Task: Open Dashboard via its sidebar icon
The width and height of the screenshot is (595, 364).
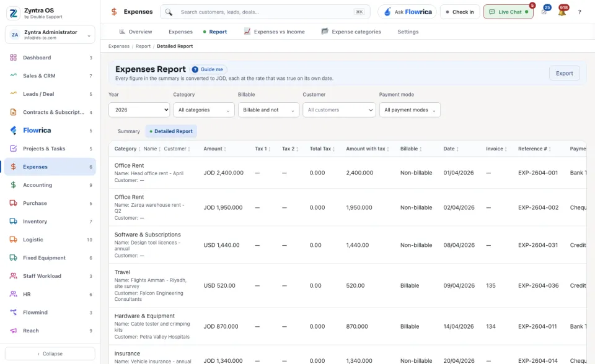Action: pos(13,58)
